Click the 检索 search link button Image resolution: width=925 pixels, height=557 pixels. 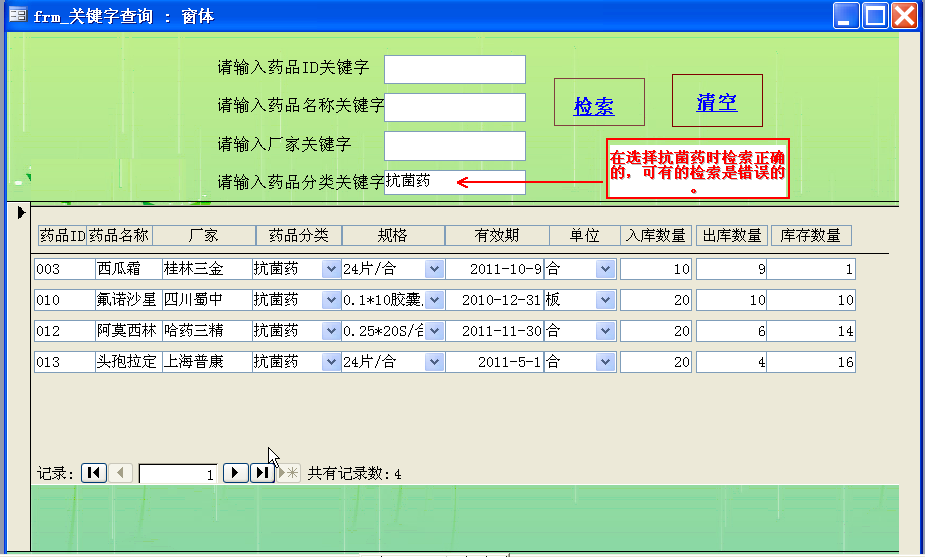point(599,102)
